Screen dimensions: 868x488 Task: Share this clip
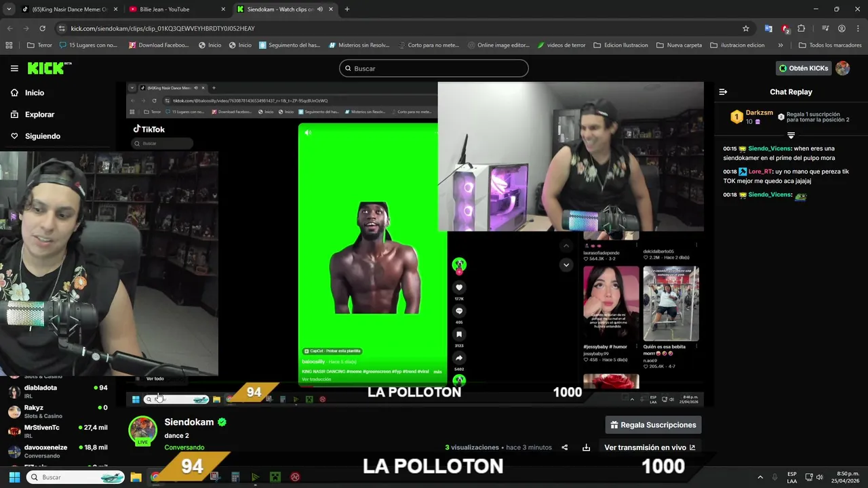564,447
